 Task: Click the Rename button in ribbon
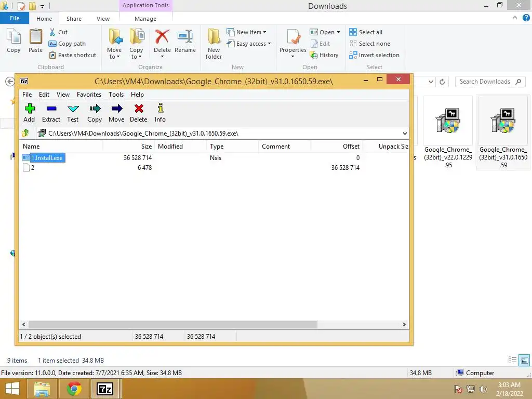[x=185, y=41]
